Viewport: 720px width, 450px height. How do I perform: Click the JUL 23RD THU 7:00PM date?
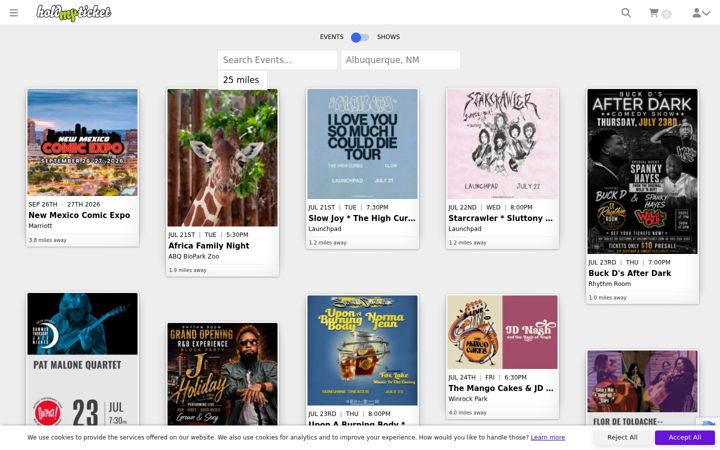pos(630,263)
